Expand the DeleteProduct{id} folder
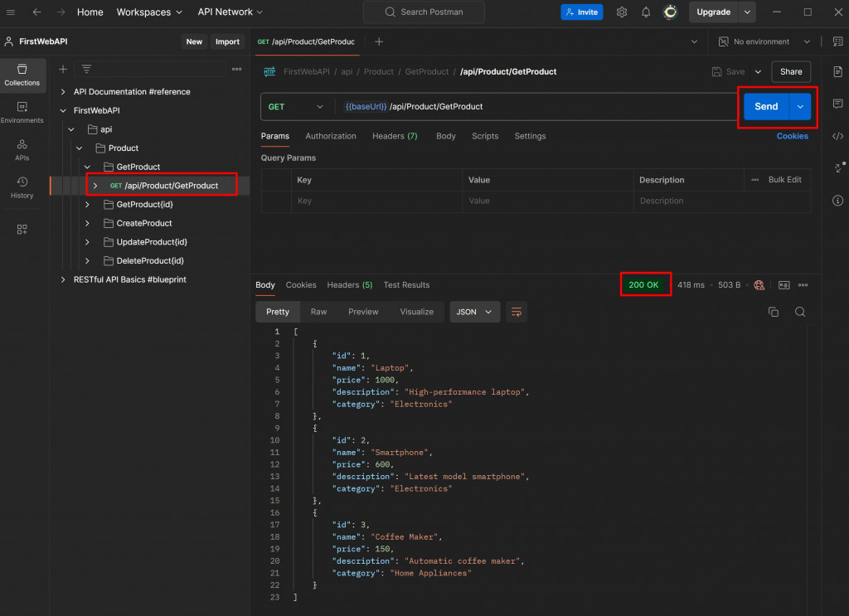849x616 pixels. point(87,261)
